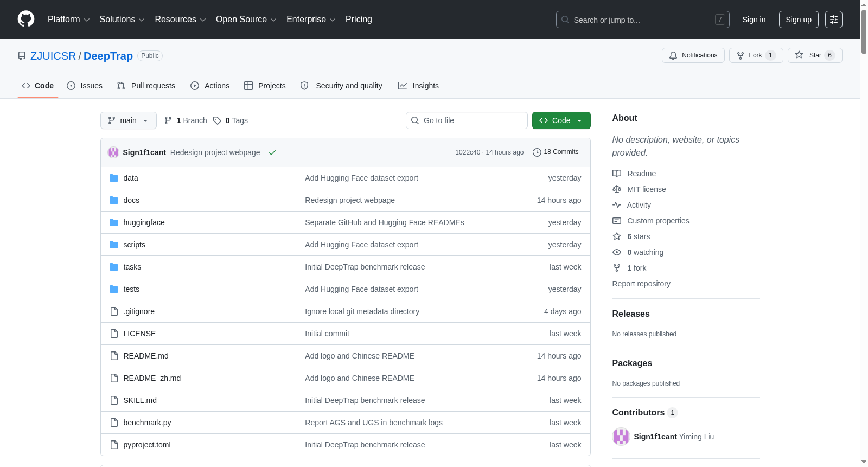Open the DeepTrap repository link
Image resolution: width=868 pixels, height=467 pixels.
(108, 56)
